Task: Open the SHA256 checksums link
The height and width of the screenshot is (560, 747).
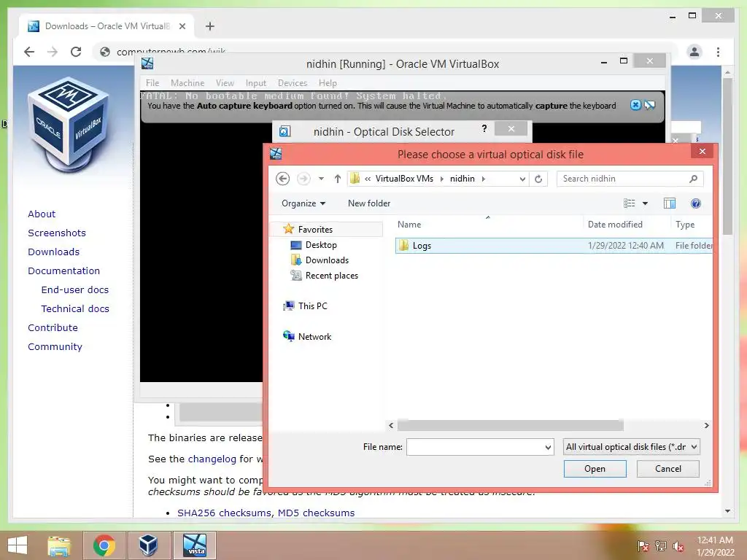Action: coord(224,513)
